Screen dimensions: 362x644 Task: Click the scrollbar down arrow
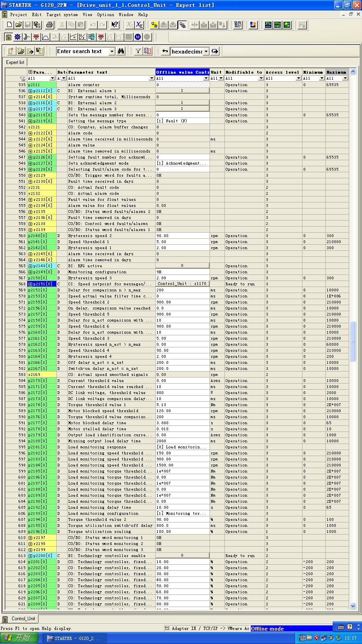[x=353, y=606]
